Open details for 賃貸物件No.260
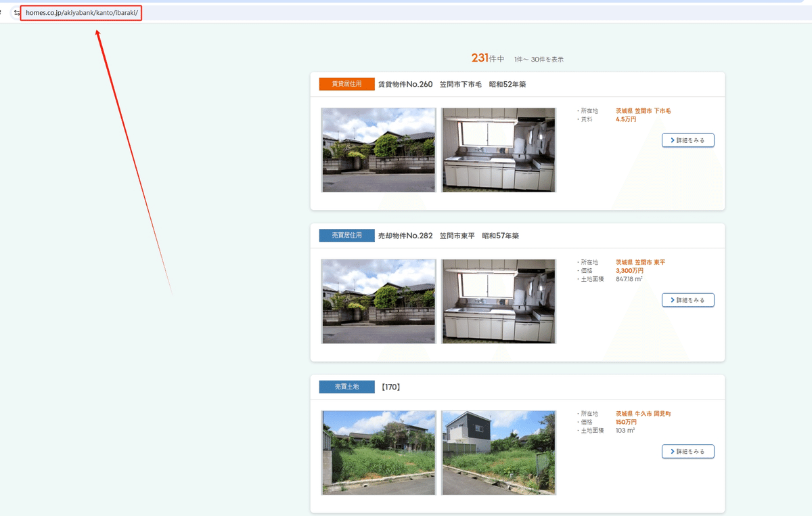This screenshot has width=812, height=516. click(688, 140)
